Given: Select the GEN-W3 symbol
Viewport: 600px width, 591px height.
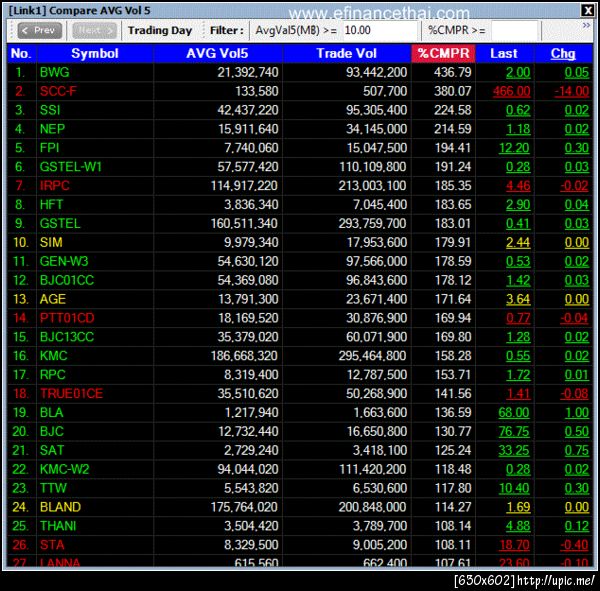Looking at the screenshot, I should point(64,261).
